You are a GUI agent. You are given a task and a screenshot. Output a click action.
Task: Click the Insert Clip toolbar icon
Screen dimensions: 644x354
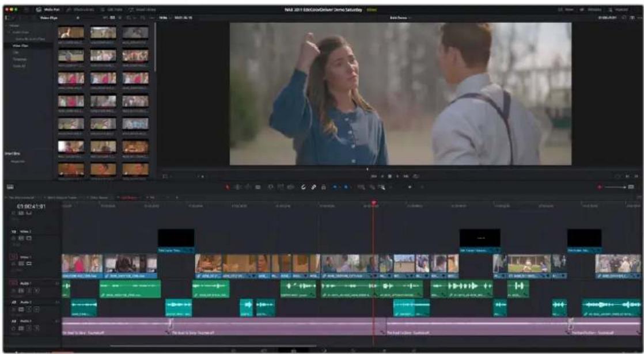pyautogui.click(x=271, y=187)
